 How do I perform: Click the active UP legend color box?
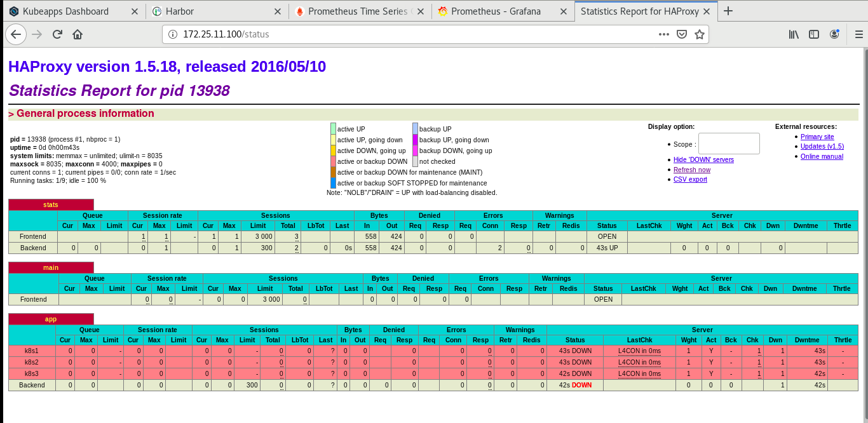(333, 129)
